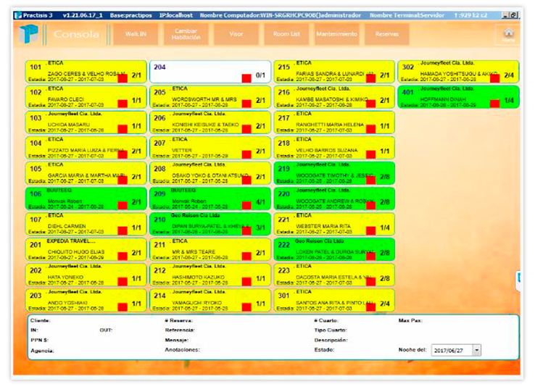Open the Cambiar Habitación menu
Screen dimensions: 535x392
186,34
